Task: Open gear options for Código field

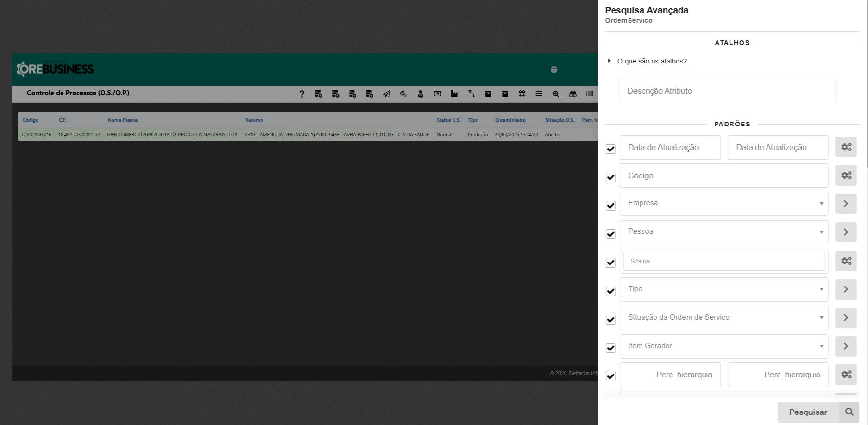Action: tap(846, 175)
